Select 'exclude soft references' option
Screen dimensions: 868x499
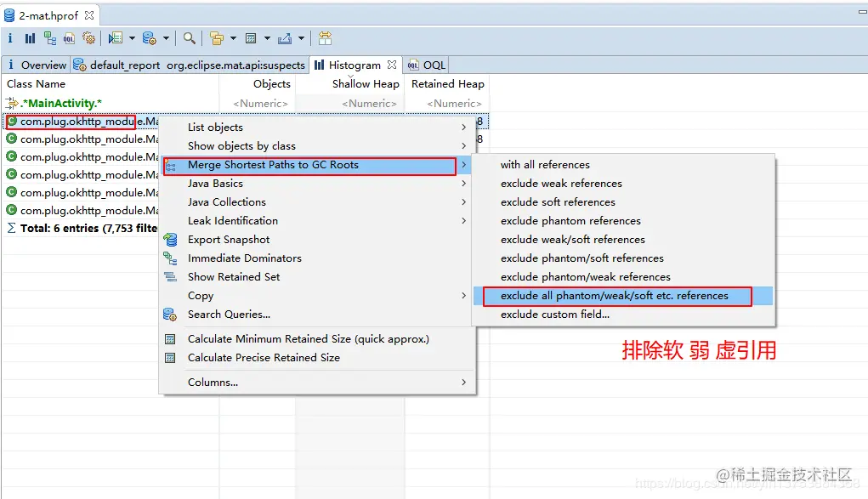623,202
